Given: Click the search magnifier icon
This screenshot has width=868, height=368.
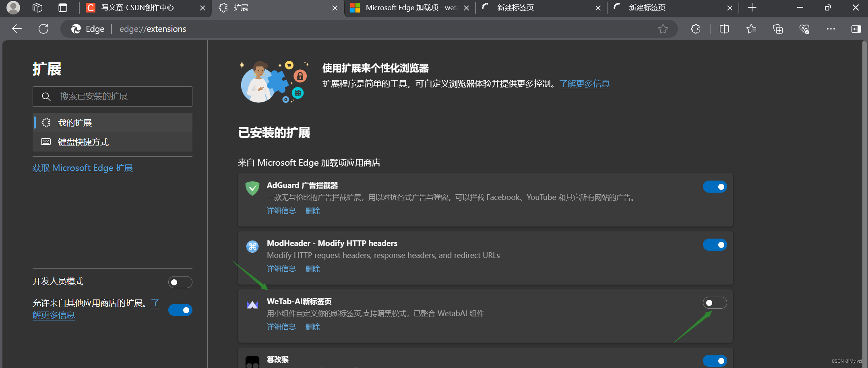Looking at the screenshot, I should point(46,96).
